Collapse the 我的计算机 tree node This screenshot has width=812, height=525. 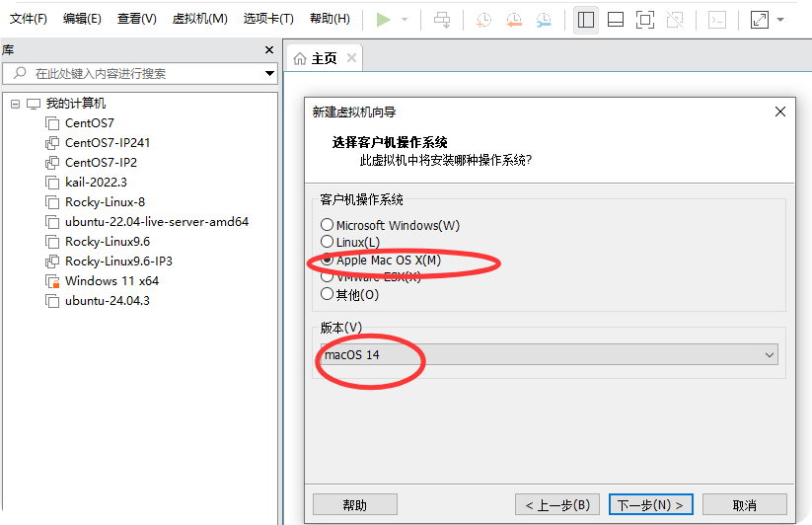point(16,104)
